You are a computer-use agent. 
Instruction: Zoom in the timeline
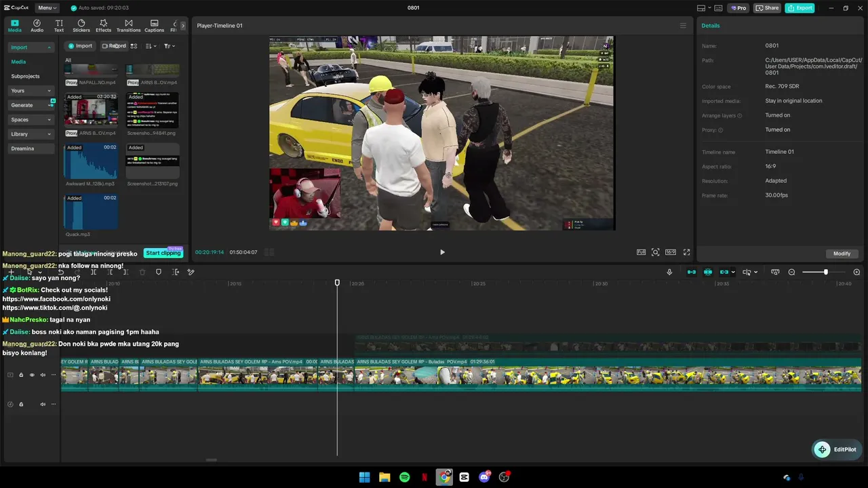(856, 272)
